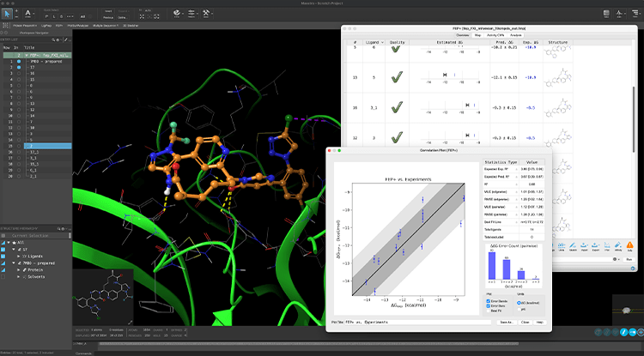This screenshot has height=356, width=644.
Task: Open job settings gear dropdown beside Run
Action: point(616,259)
